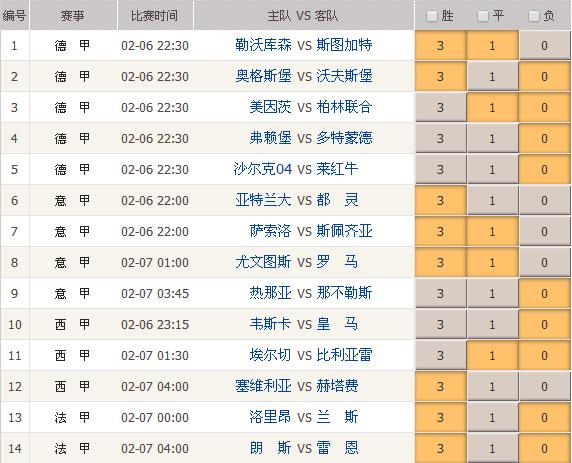Select win 3 for match 3 美因茨
The width and height of the screenshot is (572, 463).
pyautogui.click(x=441, y=107)
